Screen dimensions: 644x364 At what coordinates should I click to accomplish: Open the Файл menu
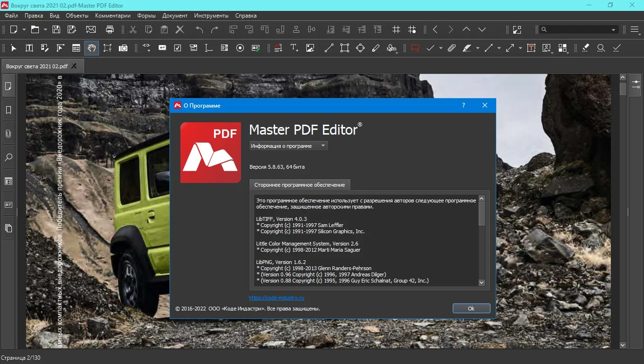[11, 16]
